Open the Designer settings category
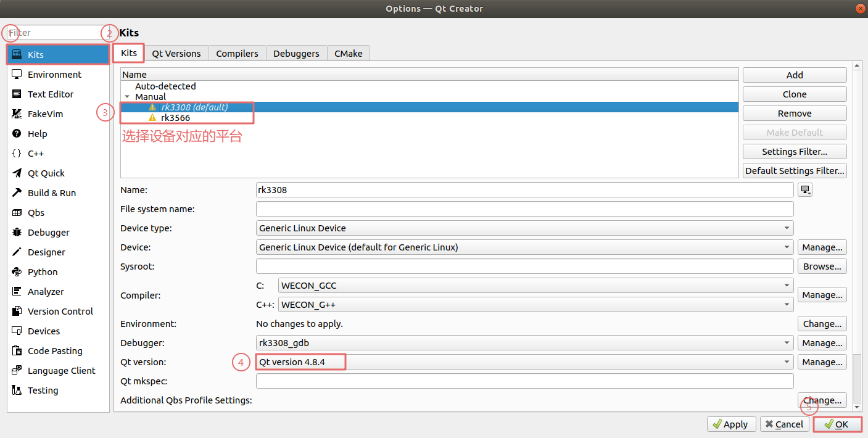Screen dimensions: 868x438 point(46,252)
